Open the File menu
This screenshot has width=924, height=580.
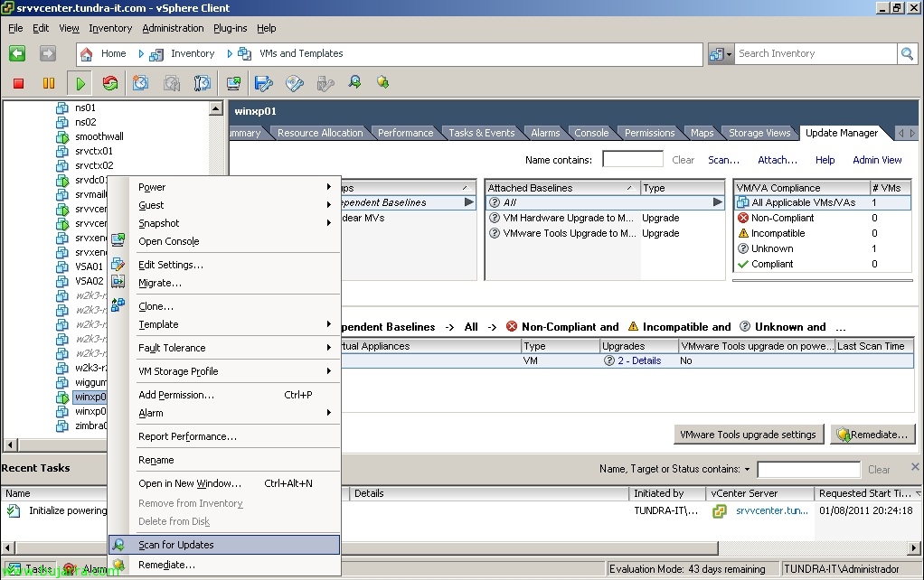pos(15,28)
